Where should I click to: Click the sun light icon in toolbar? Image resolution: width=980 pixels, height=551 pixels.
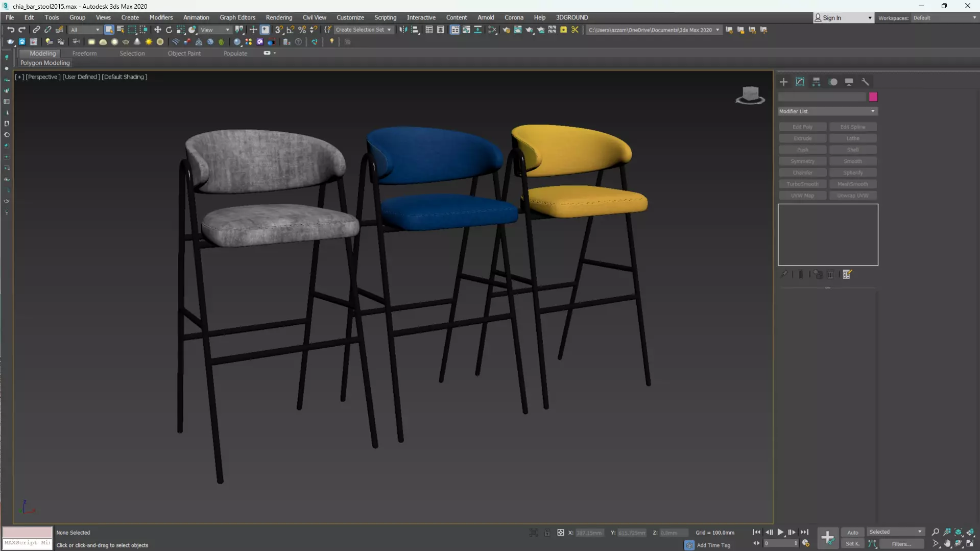149,42
